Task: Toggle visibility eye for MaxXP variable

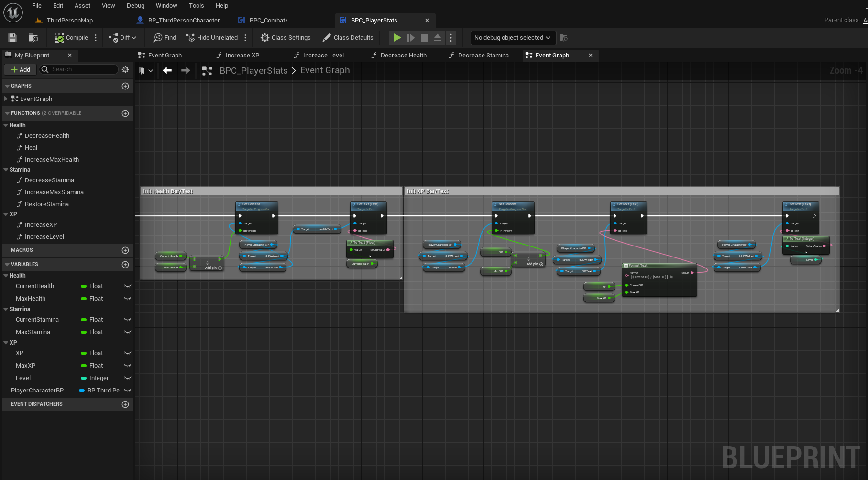Action: point(128,366)
